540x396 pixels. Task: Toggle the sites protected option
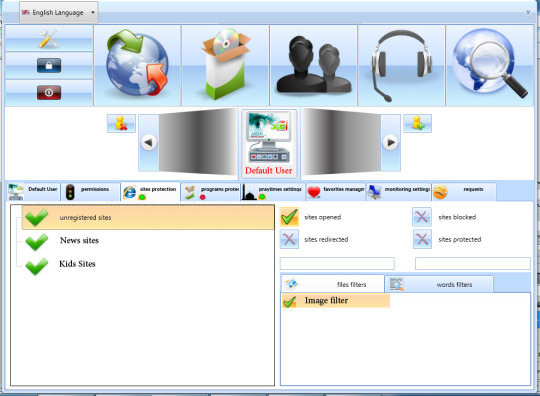point(422,239)
